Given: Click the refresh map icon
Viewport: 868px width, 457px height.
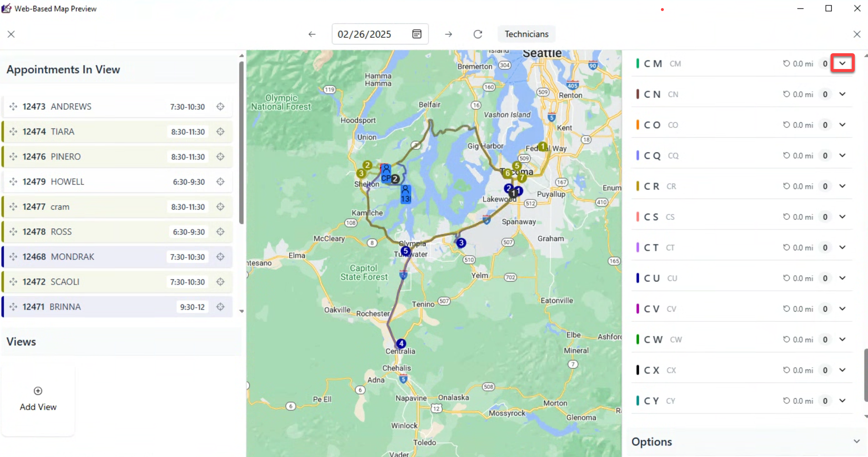Looking at the screenshot, I should pyautogui.click(x=478, y=34).
